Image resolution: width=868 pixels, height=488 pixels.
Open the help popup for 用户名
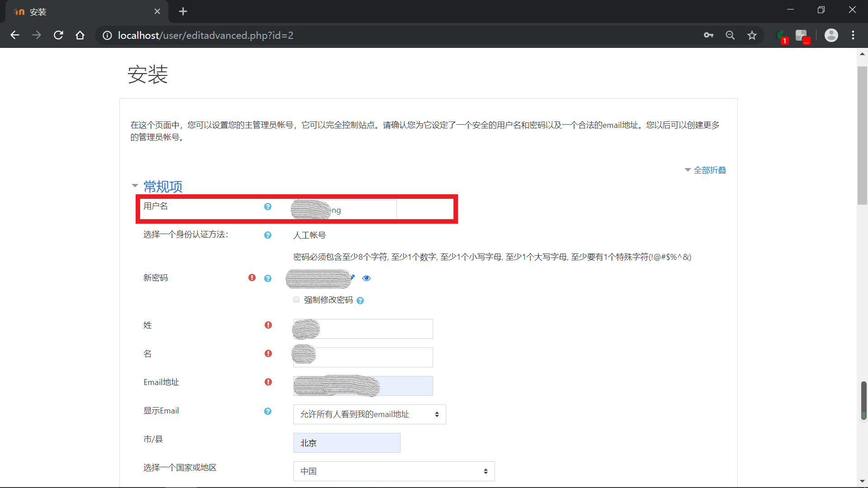(268, 206)
